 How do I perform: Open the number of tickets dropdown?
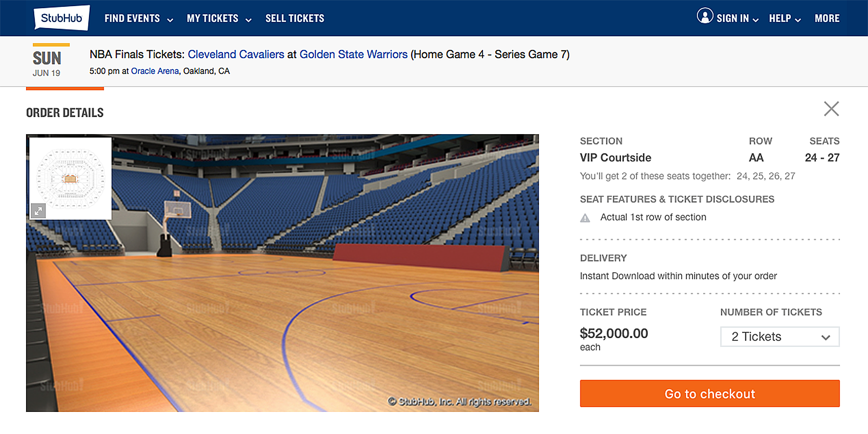[x=780, y=337]
